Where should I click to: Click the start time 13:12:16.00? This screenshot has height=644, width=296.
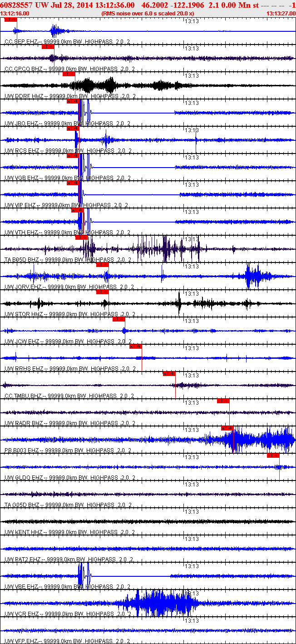(15, 14)
